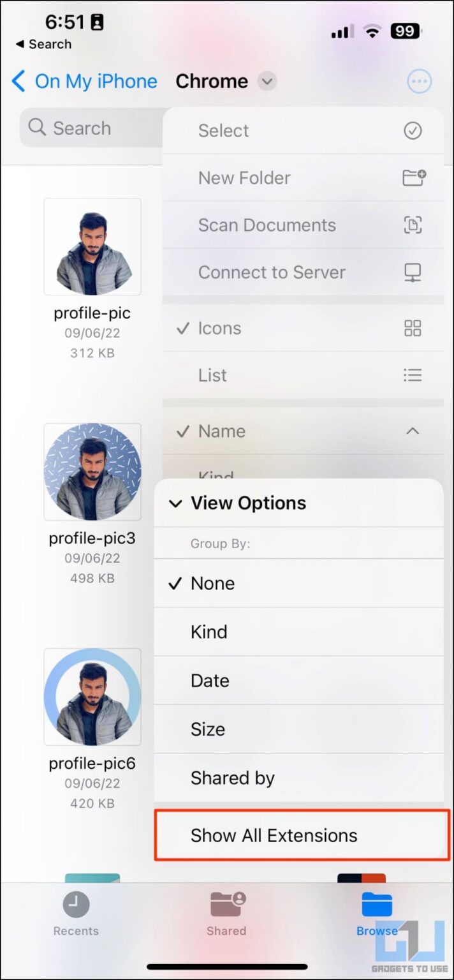
Task: Tap the Scan Documents viewfinder icon
Action: [413, 225]
